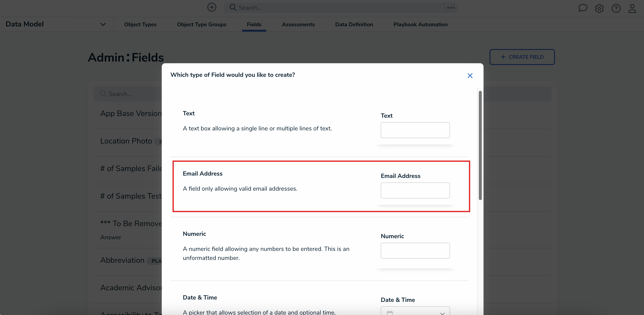Click the Email Address preview text box
This screenshot has width=644, height=315.
[x=415, y=190]
